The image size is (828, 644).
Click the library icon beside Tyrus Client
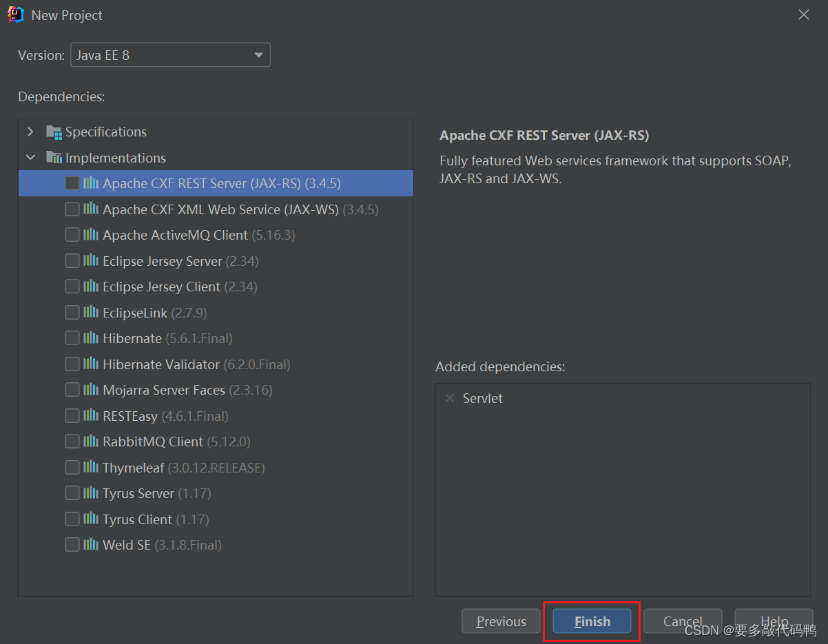coord(91,519)
